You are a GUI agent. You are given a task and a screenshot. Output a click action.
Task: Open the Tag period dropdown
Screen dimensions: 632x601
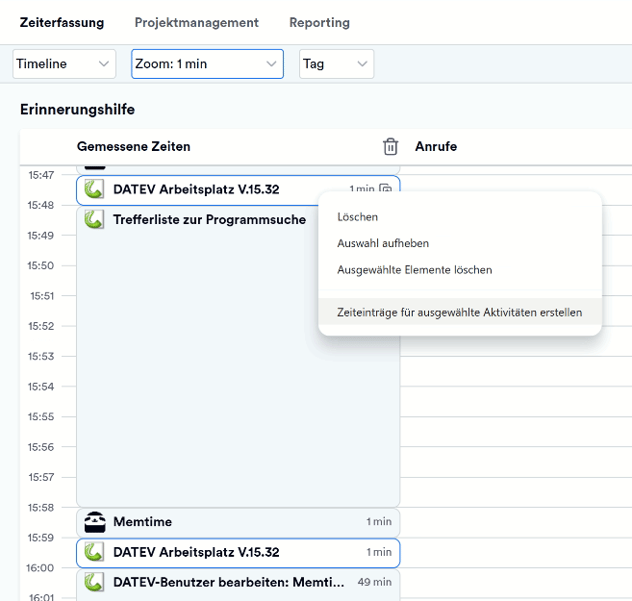336,64
